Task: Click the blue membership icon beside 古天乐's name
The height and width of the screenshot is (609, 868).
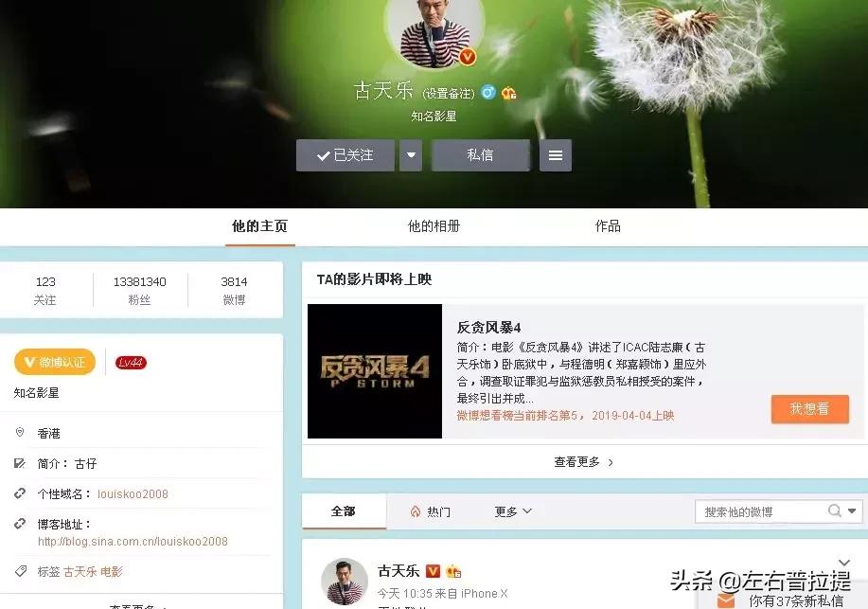Action: click(x=488, y=92)
